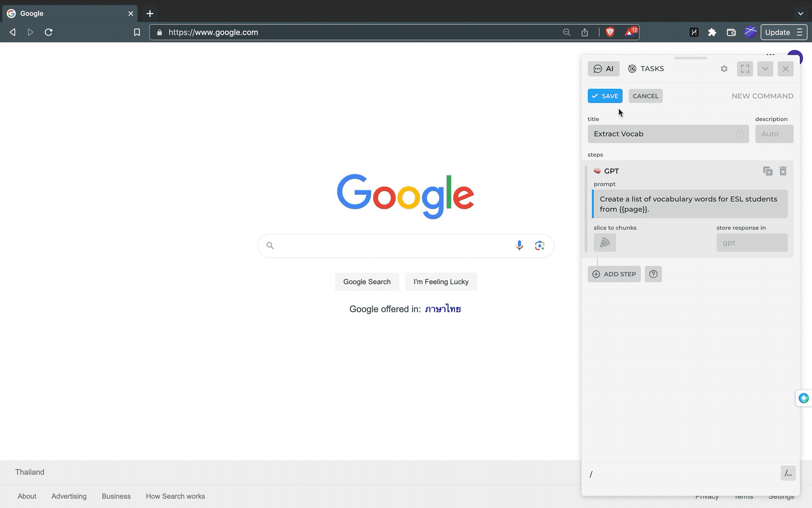Click the panel drag handle bar
Image resolution: width=812 pixels, height=508 pixels.
coord(691,58)
